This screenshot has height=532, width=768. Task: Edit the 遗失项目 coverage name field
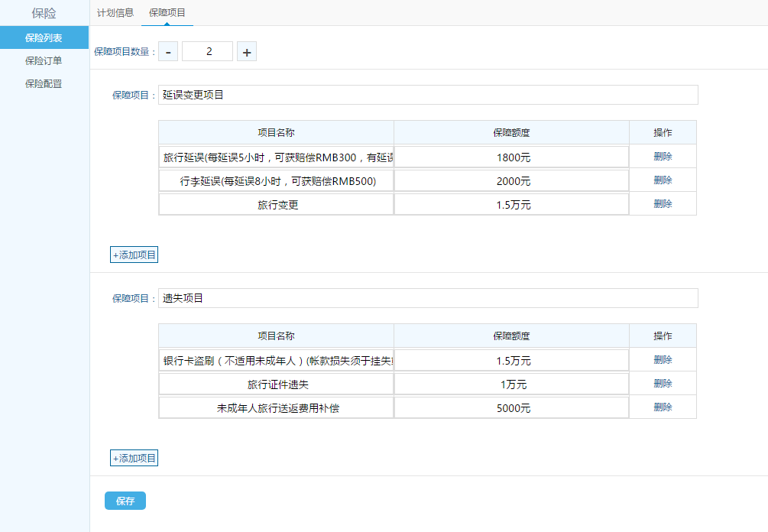tap(428, 298)
